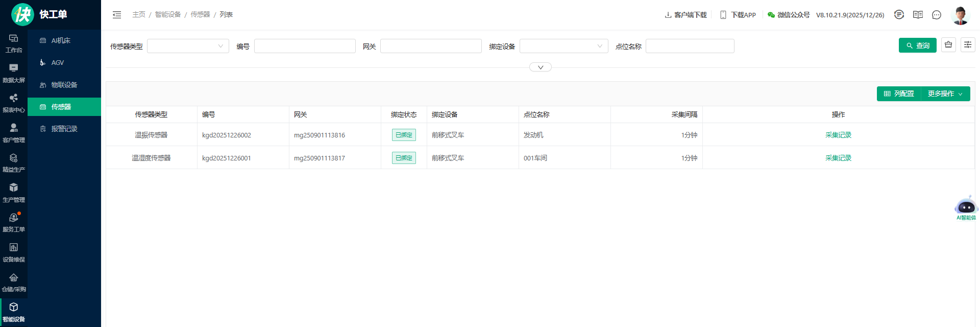The image size is (980, 327).
Task: Open the AI智能体 robot assistant
Action: (966, 207)
